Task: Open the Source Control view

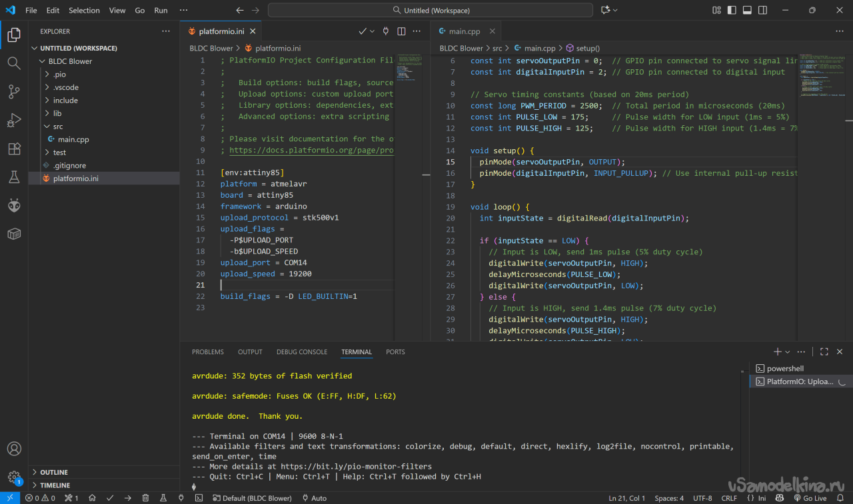Action: coord(14,91)
